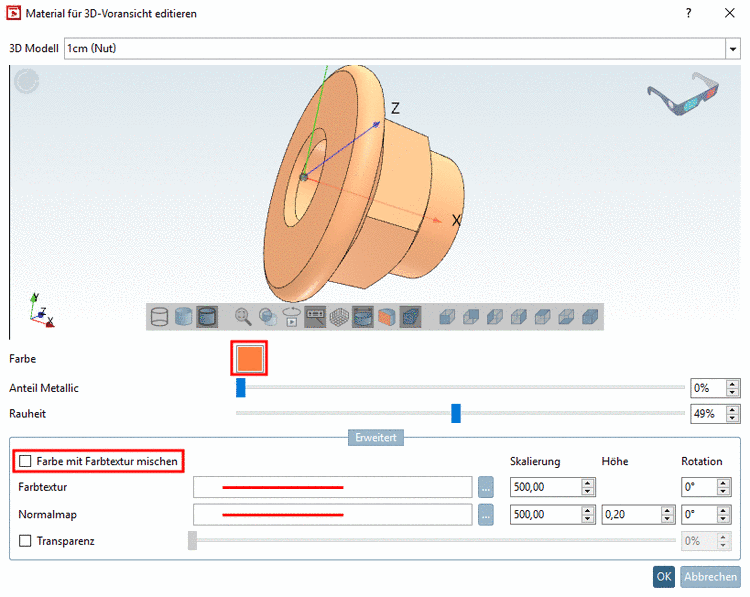Click the Farbtextur Skalierung field 500,00

pyautogui.click(x=546, y=487)
